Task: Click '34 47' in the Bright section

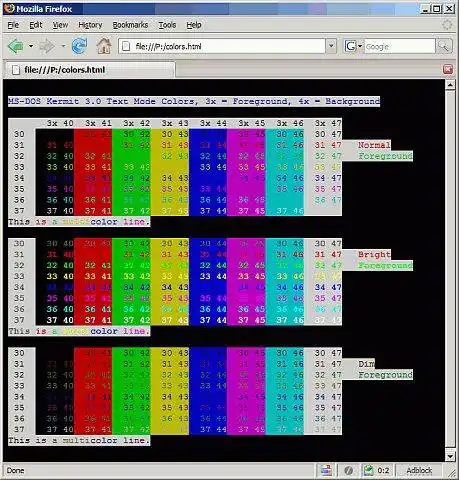Action: coord(328,287)
